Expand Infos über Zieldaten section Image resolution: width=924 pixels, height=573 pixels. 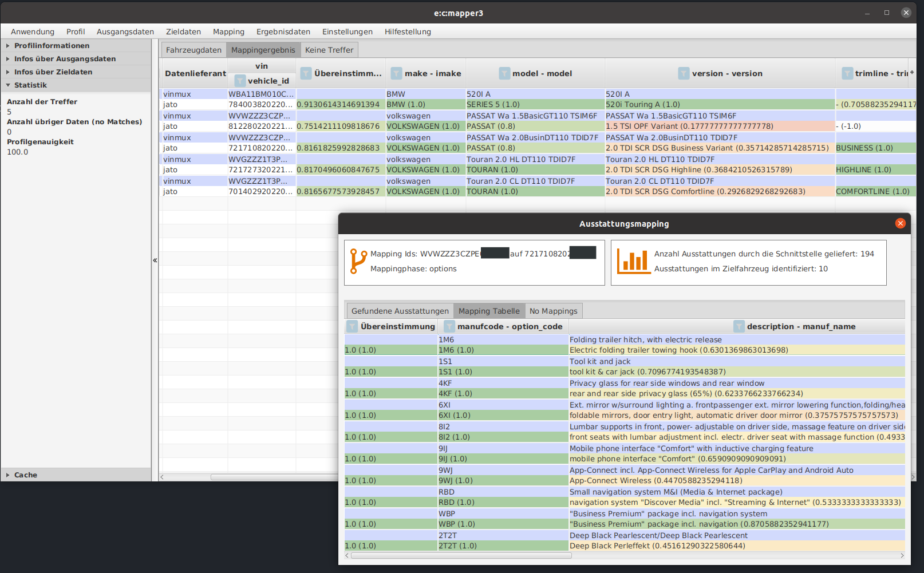click(76, 72)
